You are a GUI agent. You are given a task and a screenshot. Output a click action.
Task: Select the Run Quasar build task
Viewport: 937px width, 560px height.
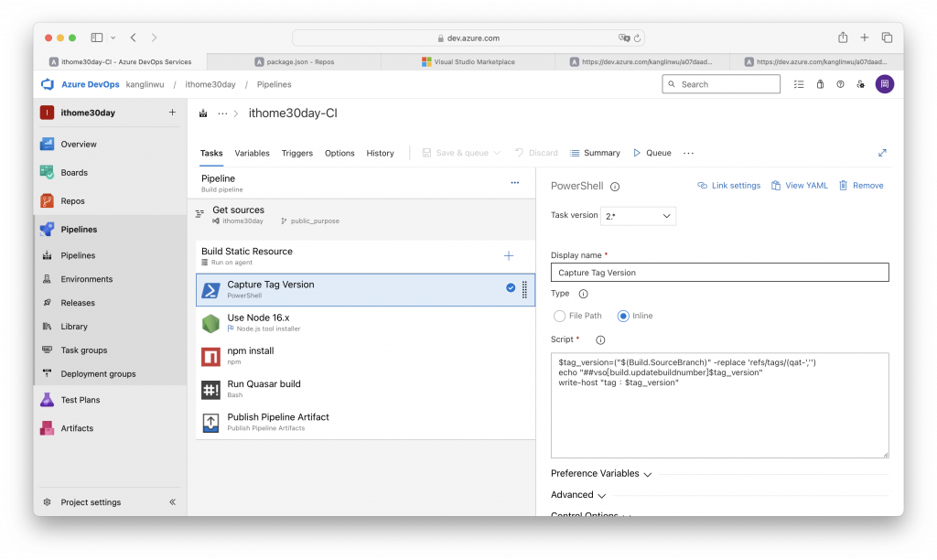pos(365,390)
